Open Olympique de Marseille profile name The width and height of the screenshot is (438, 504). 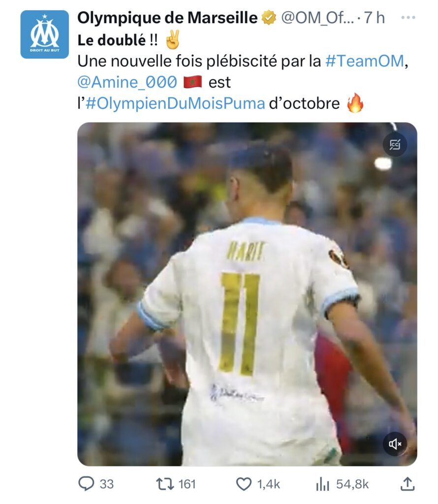click(167, 18)
